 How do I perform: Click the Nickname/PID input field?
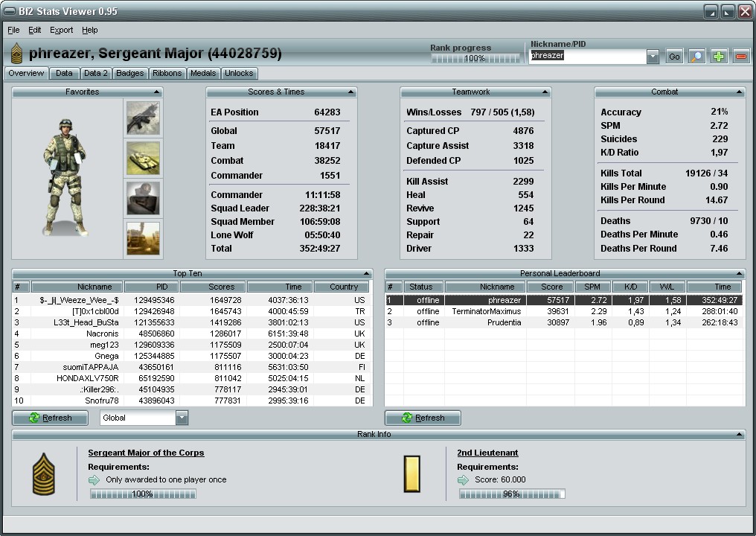point(587,57)
